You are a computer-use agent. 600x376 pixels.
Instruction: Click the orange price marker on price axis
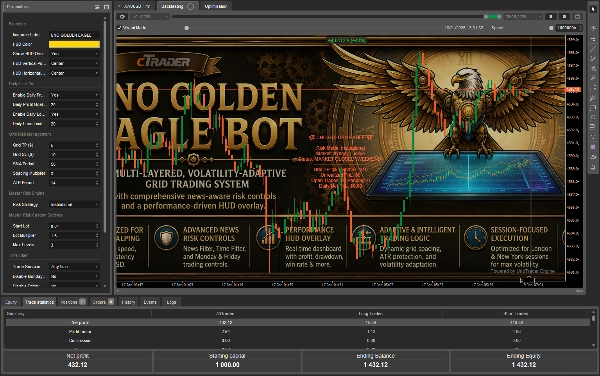573,90
